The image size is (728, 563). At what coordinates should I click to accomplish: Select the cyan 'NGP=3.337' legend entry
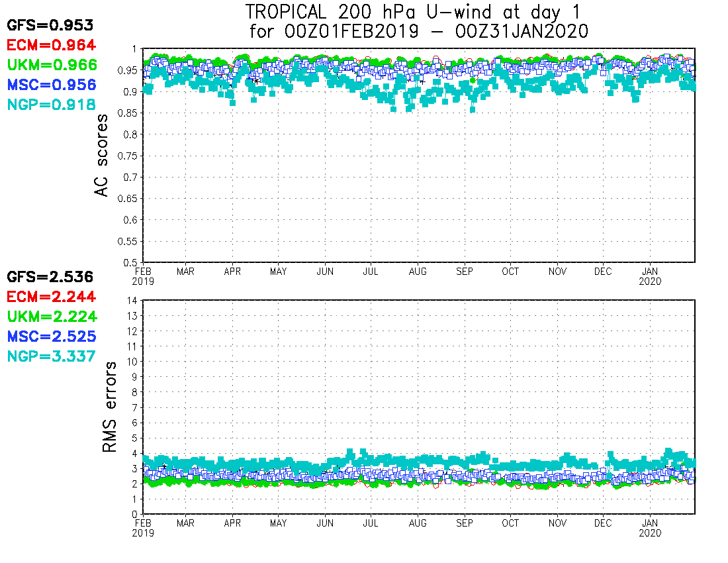[x=51, y=356]
